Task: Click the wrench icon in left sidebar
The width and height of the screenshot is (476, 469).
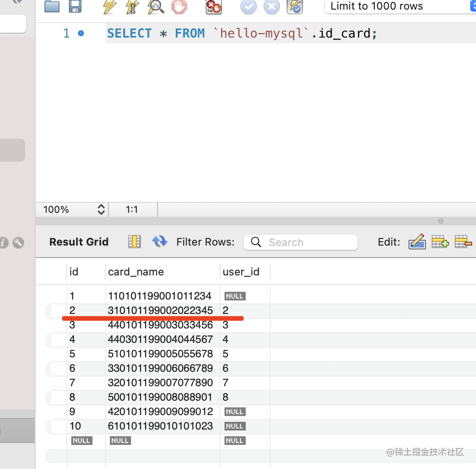Action: pos(18,242)
